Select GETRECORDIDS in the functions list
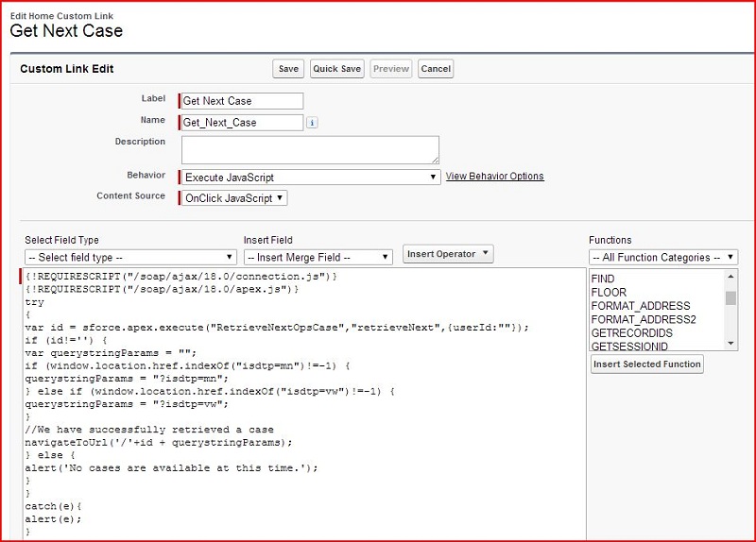This screenshot has width=756, height=542. pyautogui.click(x=631, y=333)
